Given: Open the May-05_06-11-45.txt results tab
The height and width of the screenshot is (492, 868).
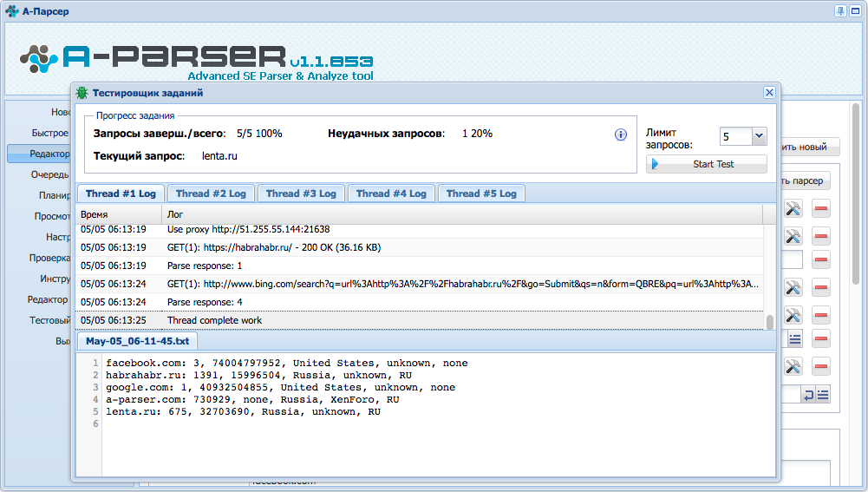Looking at the screenshot, I should click(x=137, y=341).
